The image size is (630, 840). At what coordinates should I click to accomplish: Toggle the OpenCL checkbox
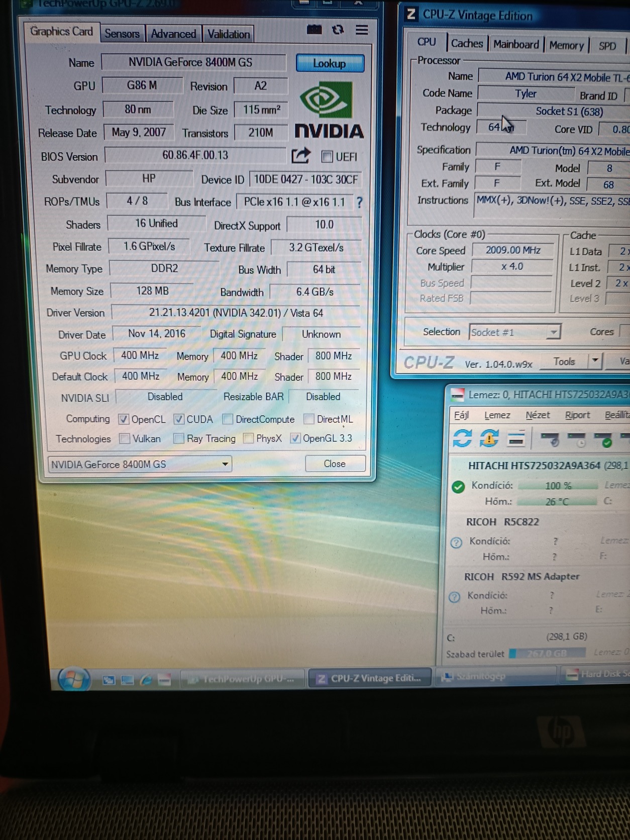click(124, 419)
